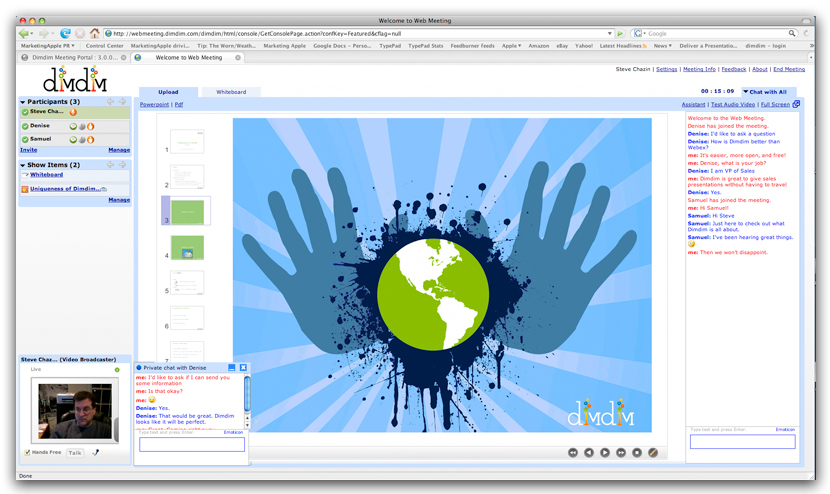Click the private chat scrollbar thumb
Screen dimensions: 830x494
(247, 393)
